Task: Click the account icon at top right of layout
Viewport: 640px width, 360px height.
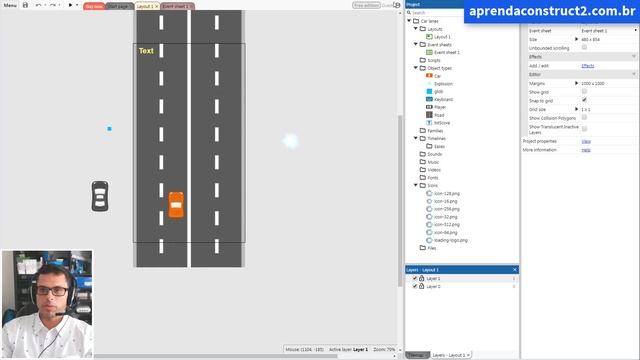Action: [397, 5]
